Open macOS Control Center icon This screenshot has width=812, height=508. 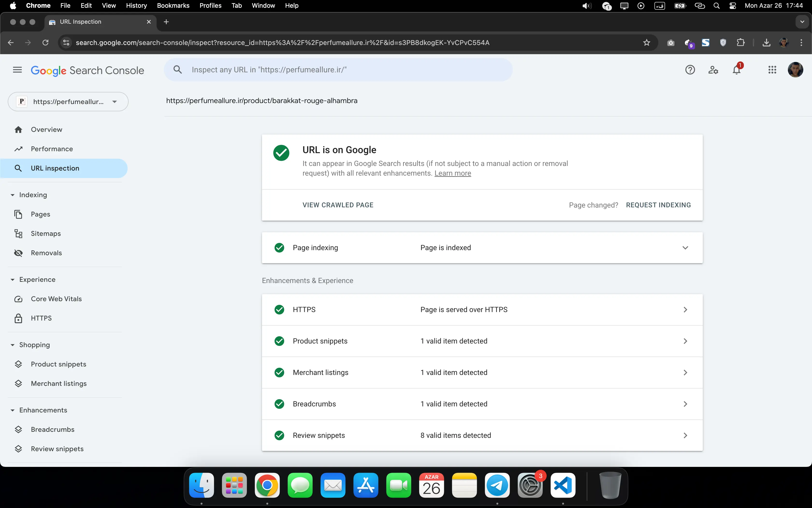pyautogui.click(x=732, y=6)
